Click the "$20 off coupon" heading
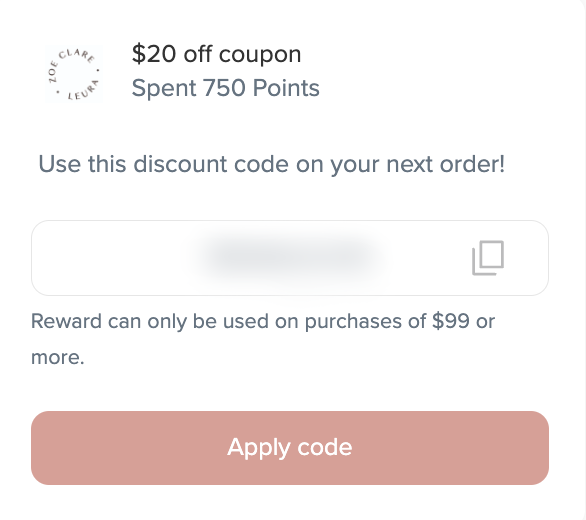 pos(216,54)
